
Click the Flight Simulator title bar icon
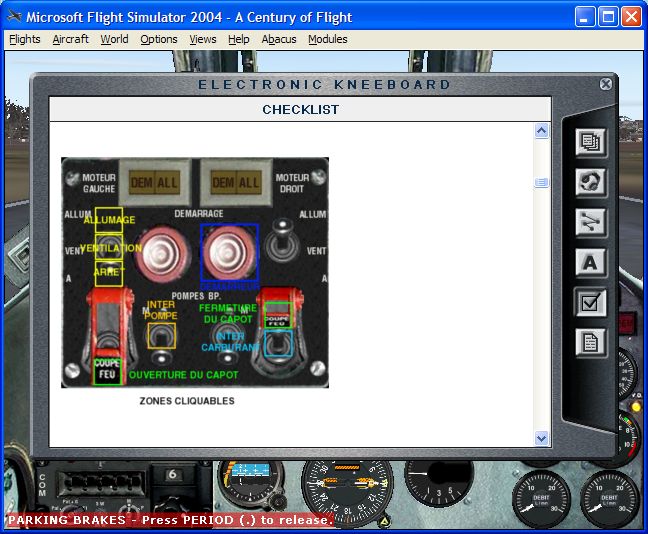pyautogui.click(x=14, y=17)
